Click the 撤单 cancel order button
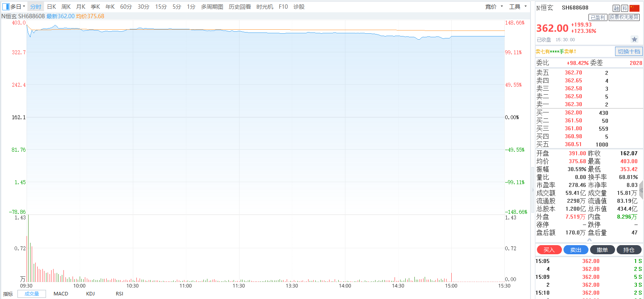The image size is (644, 299). tap(602, 250)
